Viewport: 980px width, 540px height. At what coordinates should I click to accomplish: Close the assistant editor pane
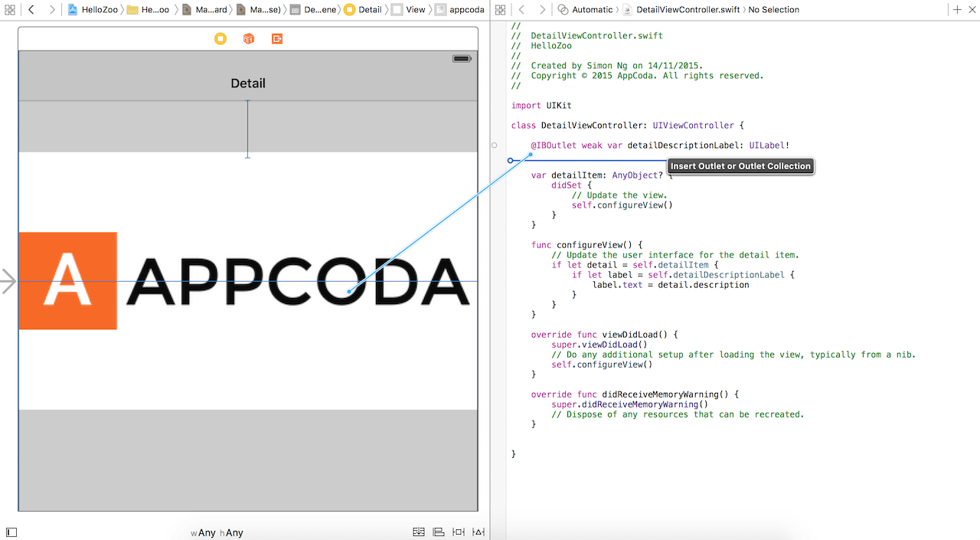click(972, 10)
